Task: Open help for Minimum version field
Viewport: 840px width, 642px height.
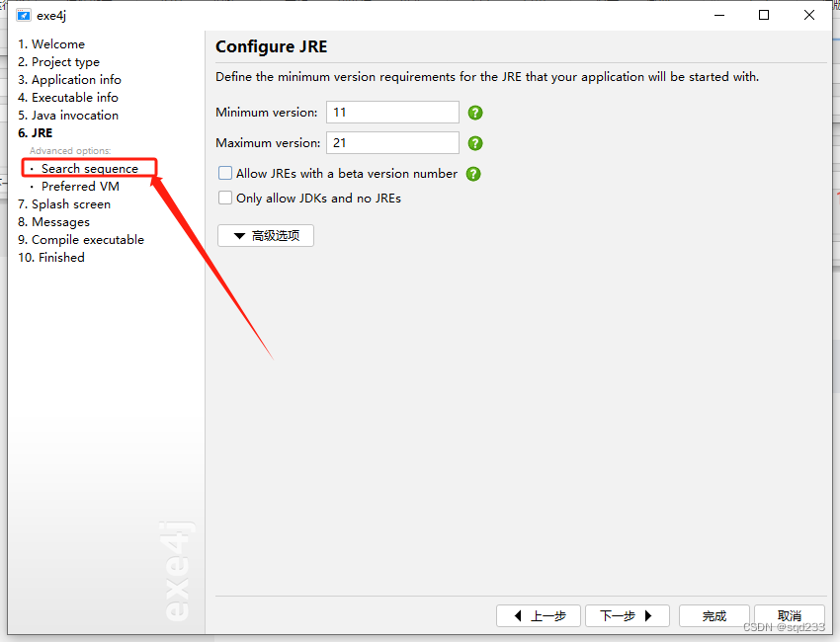Action: [475, 113]
